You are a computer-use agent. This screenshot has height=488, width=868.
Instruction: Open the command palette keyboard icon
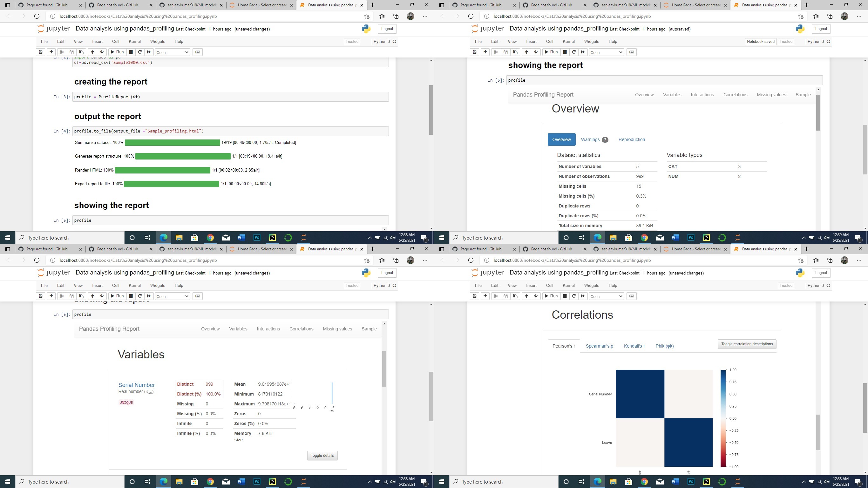(x=197, y=52)
